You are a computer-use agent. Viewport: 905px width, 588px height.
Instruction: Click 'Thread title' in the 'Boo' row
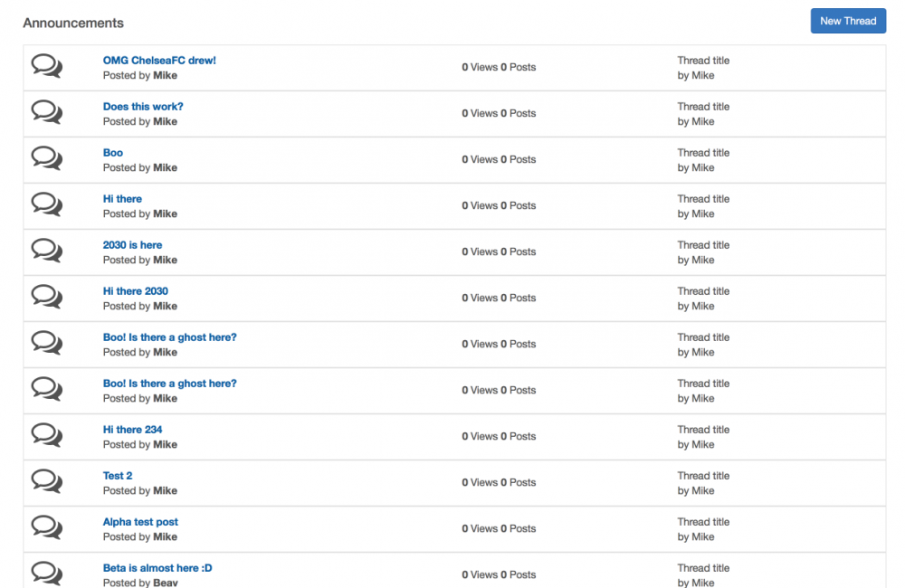[x=703, y=152]
